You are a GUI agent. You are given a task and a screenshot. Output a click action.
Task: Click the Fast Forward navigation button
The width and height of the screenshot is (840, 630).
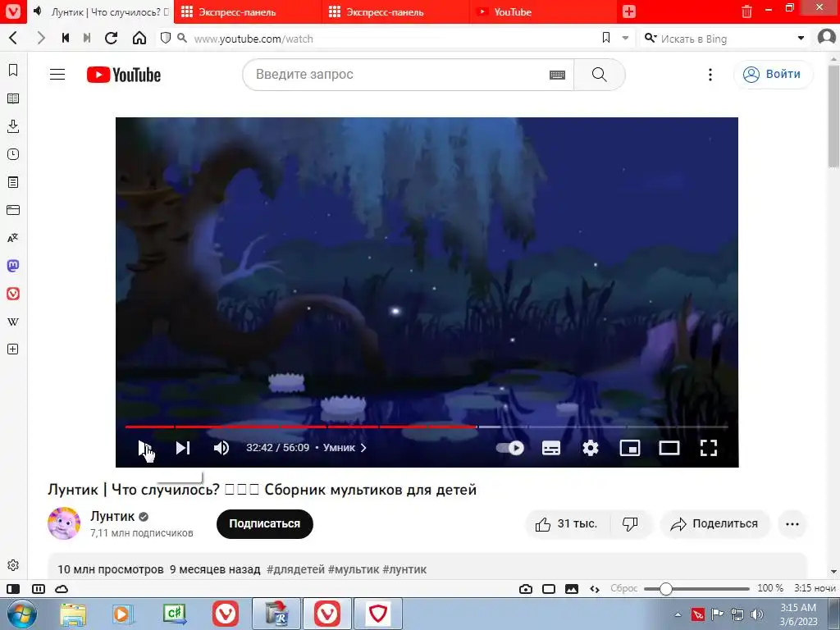87,38
